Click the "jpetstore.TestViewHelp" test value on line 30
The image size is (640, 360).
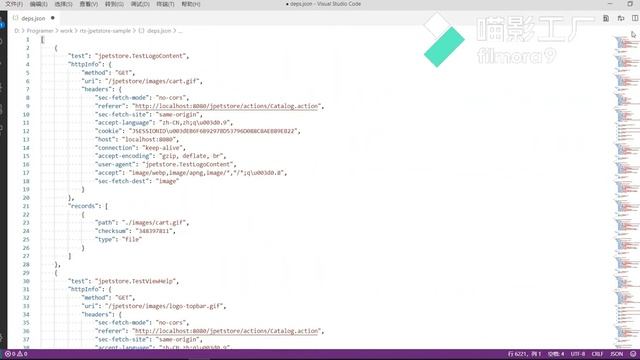[x=137, y=281]
